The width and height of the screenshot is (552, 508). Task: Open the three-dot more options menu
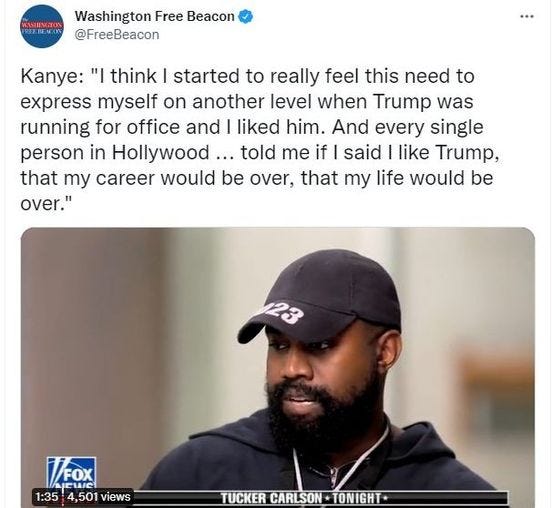click(x=527, y=16)
